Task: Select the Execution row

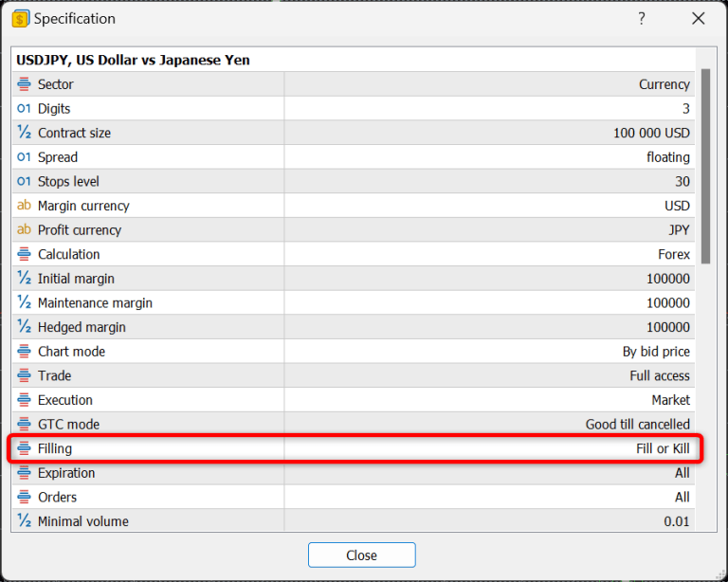Action: 351,400
